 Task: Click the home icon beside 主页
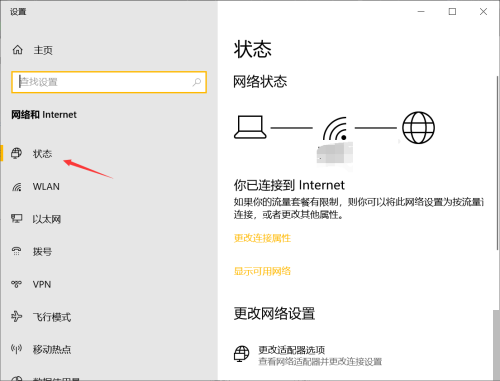pyautogui.click(x=18, y=50)
